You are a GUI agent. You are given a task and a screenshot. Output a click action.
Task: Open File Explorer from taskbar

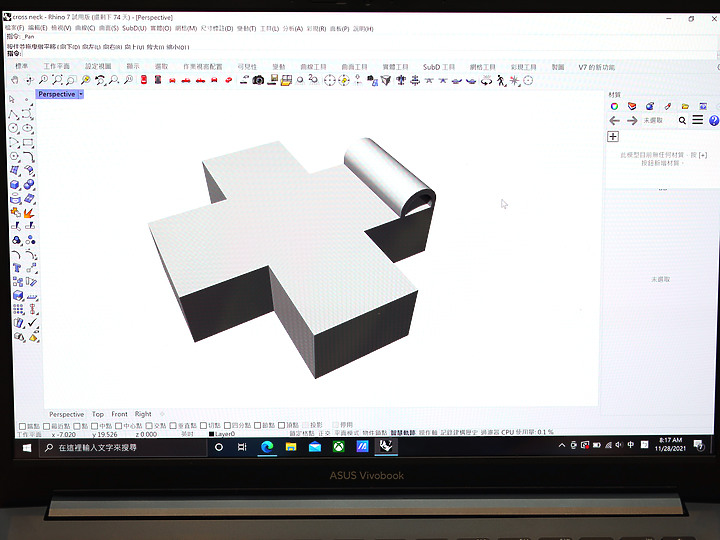(x=291, y=446)
